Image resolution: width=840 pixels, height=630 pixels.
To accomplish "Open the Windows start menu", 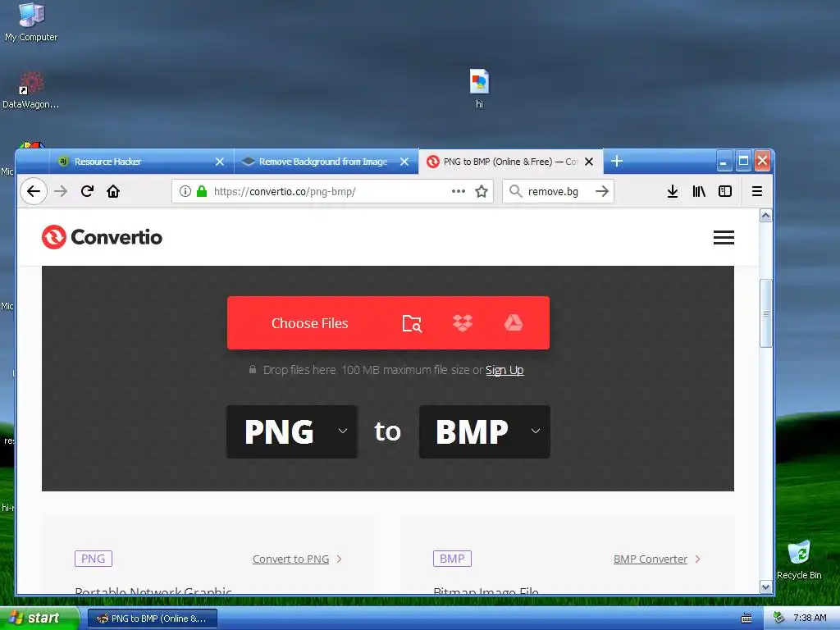I will pos(39,618).
